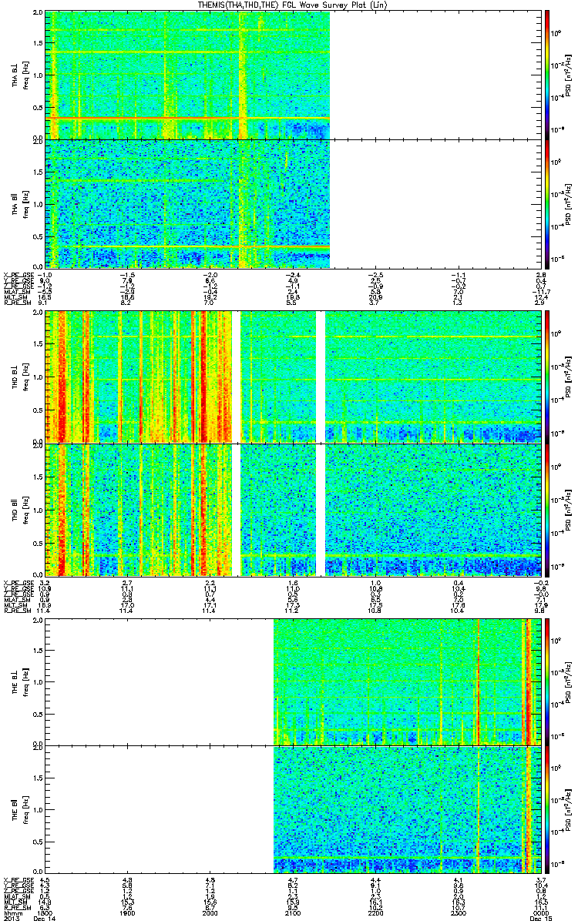Click the X_RE_GSE row label under the THE panels
The image size is (578, 924).
tap(18, 879)
